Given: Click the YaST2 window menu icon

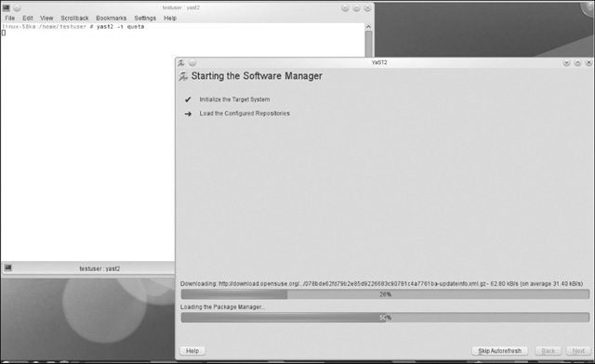Looking at the screenshot, I should point(181,62).
